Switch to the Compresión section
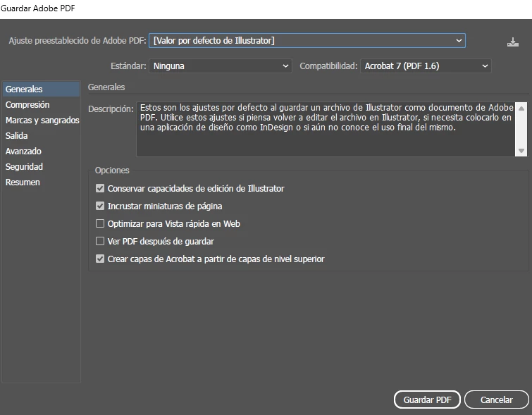The image size is (532, 415). [41, 105]
